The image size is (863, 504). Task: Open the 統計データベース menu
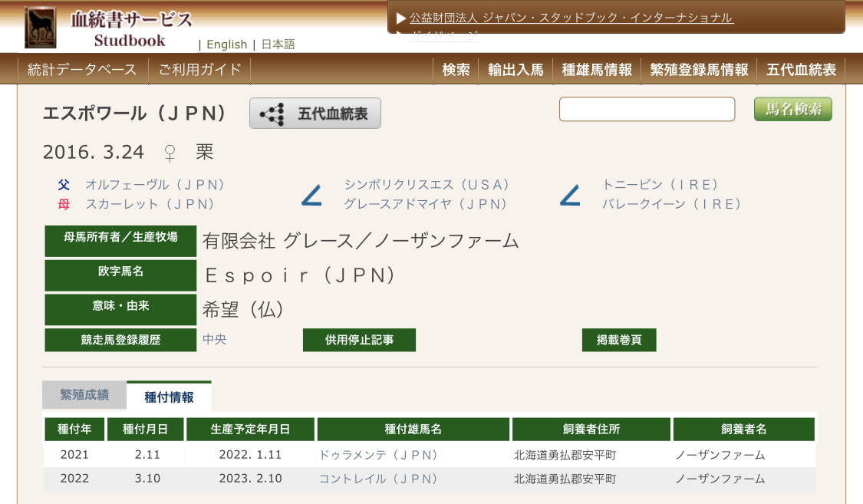click(x=82, y=70)
